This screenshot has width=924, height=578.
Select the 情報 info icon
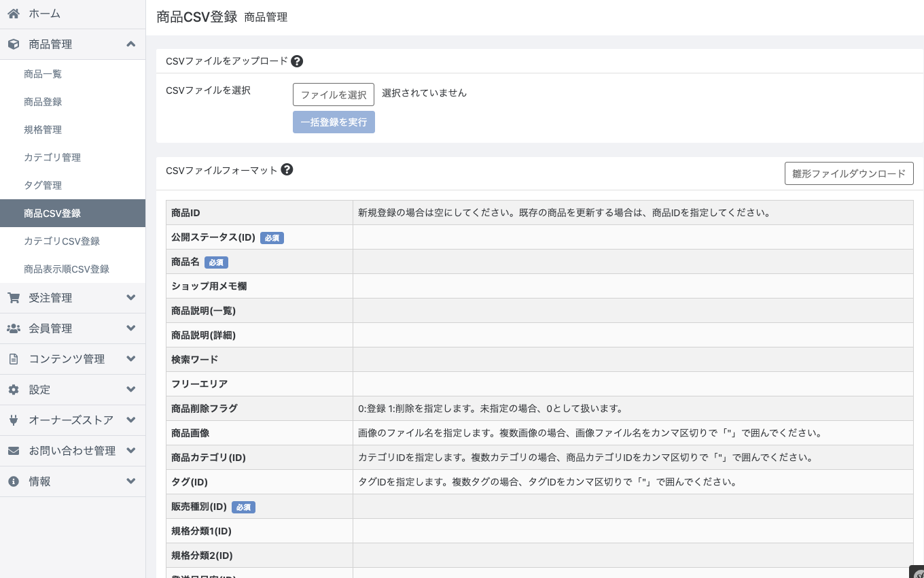(14, 481)
